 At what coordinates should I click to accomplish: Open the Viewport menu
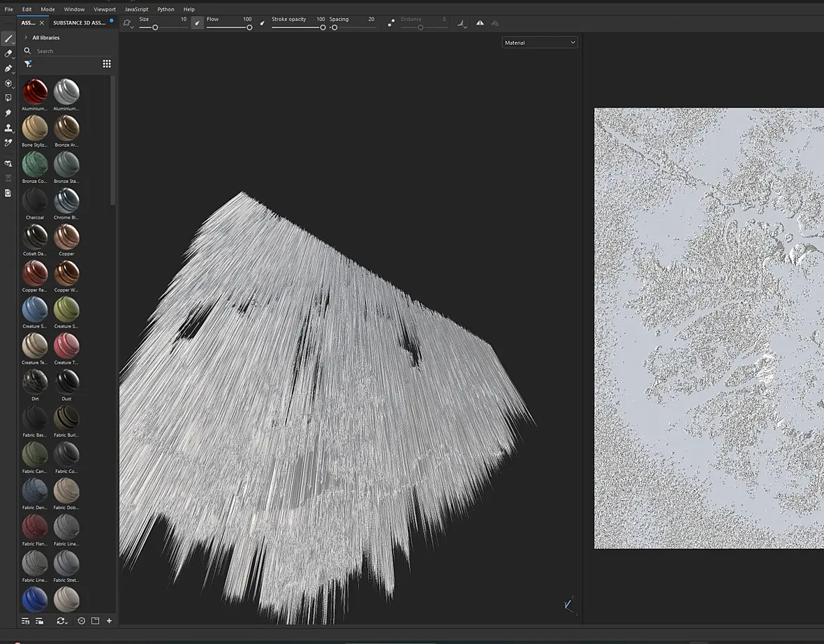105,9
